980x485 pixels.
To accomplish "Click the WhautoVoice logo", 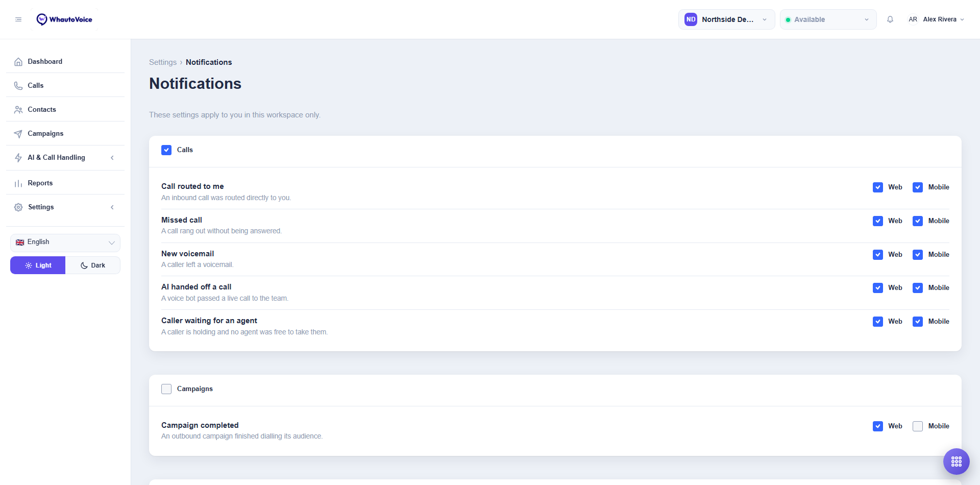I will click(64, 19).
